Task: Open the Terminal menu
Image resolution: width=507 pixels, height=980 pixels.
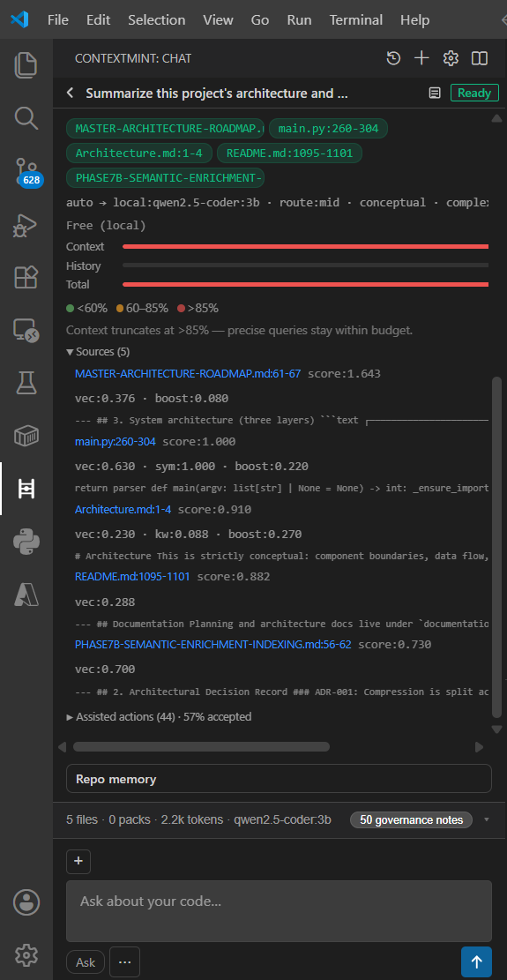Action: tap(356, 20)
